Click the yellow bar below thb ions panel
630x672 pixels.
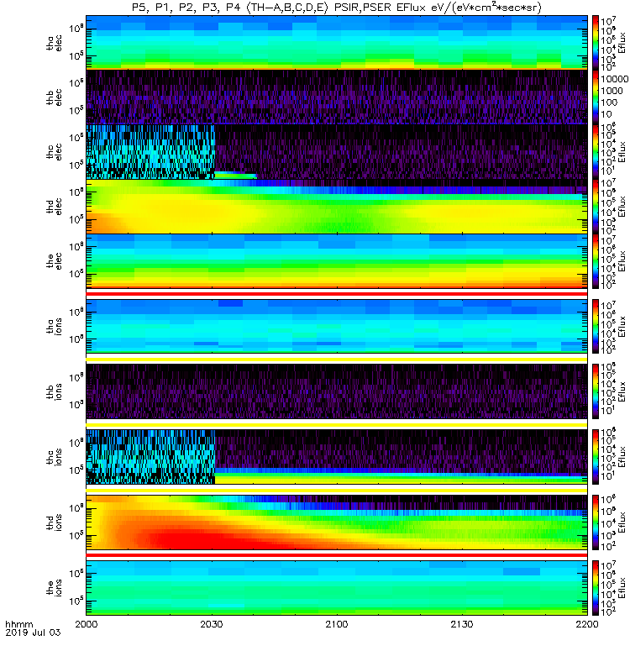tap(337, 425)
